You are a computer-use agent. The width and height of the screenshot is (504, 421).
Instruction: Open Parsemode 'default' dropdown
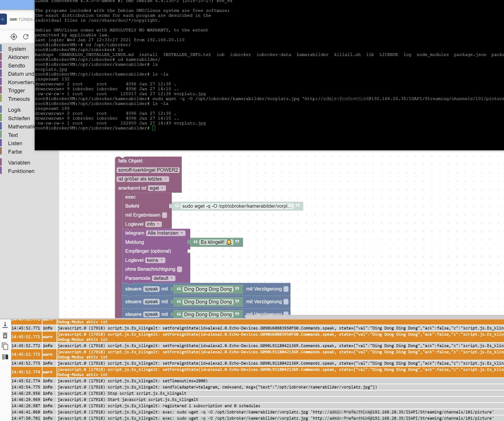click(163, 278)
